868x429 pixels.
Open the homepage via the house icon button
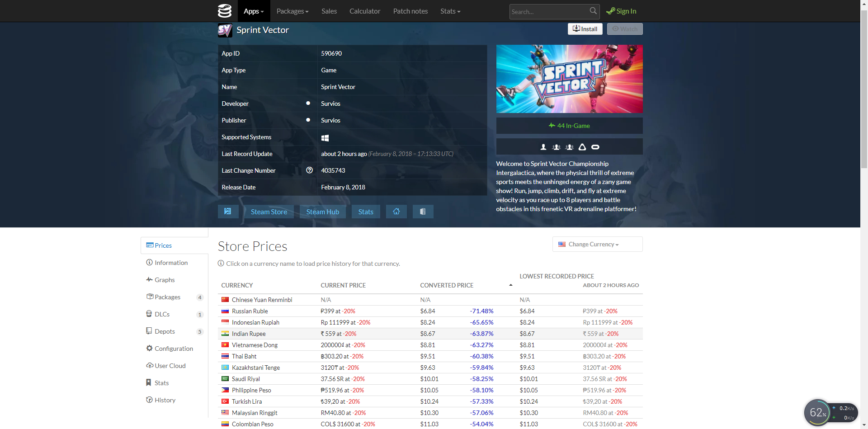(x=396, y=212)
